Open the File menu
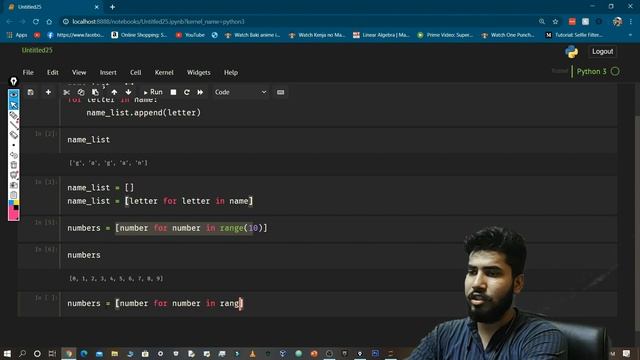 [x=28, y=72]
